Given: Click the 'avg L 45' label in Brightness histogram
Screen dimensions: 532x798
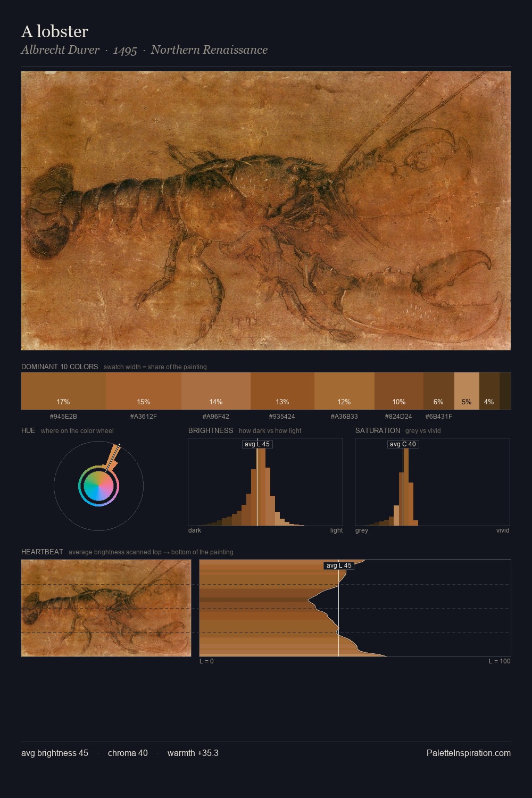Looking at the screenshot, I should (x=257, y=444).
